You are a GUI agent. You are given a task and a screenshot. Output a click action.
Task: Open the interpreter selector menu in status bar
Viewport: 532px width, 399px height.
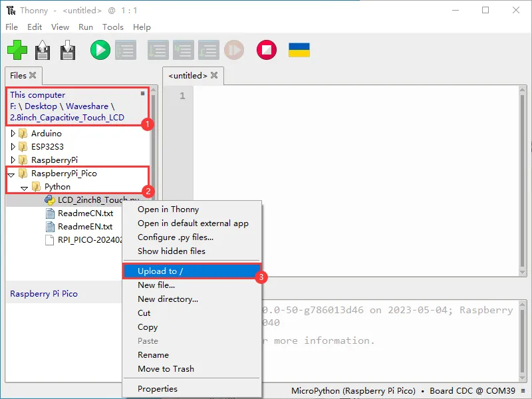coord(523,391)
